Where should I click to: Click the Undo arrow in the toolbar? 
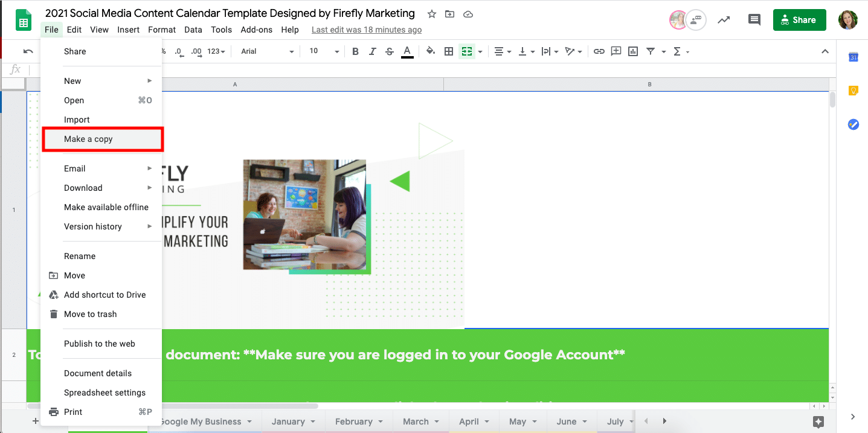coord(28,51)
